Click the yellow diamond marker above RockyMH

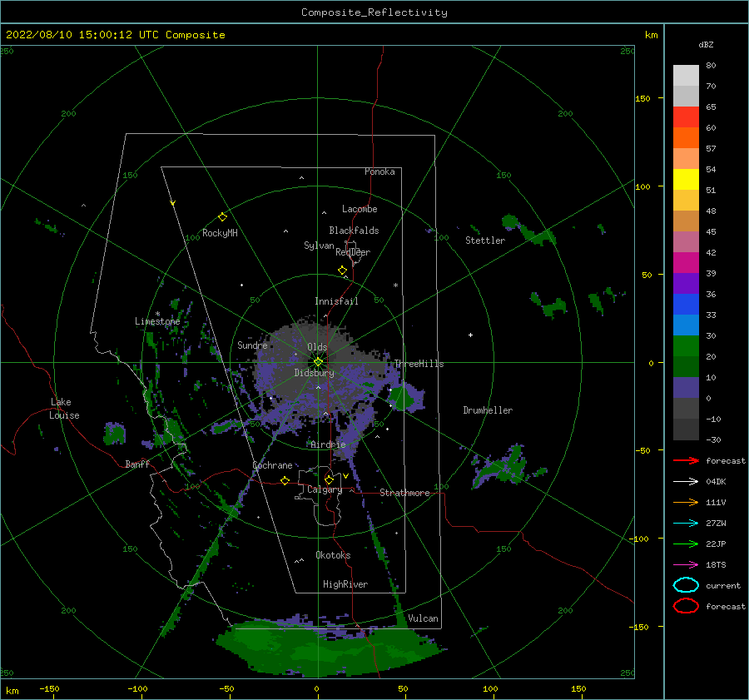point(222,217)
